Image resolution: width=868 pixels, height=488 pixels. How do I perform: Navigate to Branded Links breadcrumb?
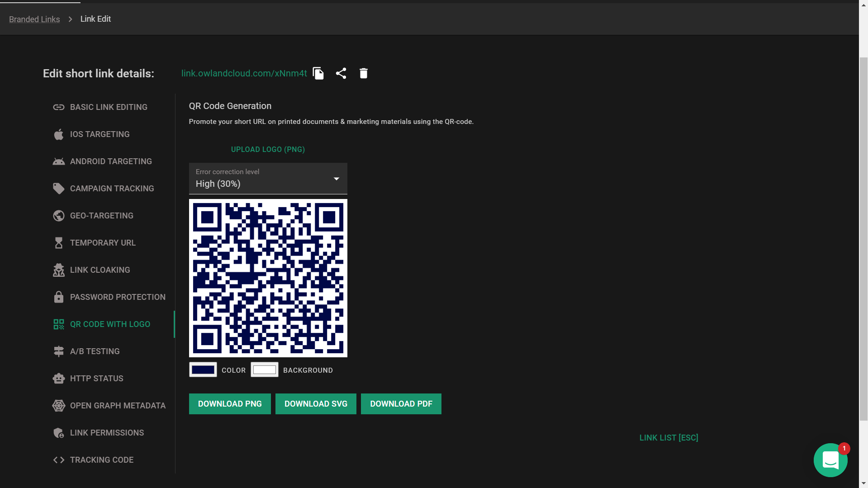pyautogui.click(x=34, y=19)
